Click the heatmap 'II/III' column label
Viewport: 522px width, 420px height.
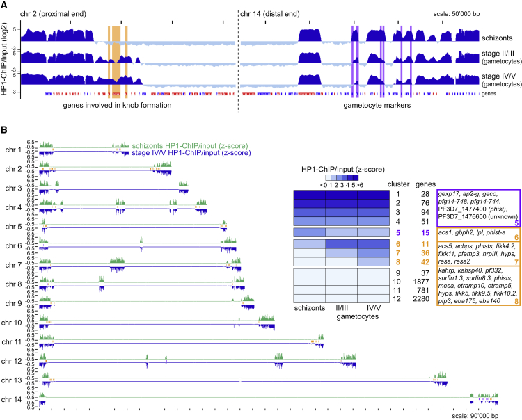(x=342, y=308)
